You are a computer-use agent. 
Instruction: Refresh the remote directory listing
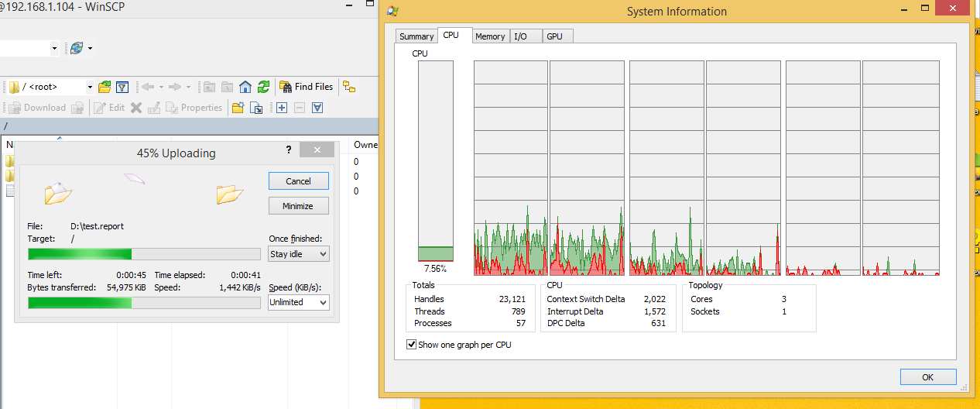coord(263,87)
